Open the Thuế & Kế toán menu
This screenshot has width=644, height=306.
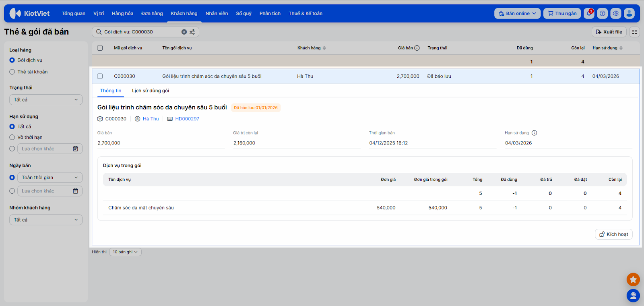tap(305, 13)
